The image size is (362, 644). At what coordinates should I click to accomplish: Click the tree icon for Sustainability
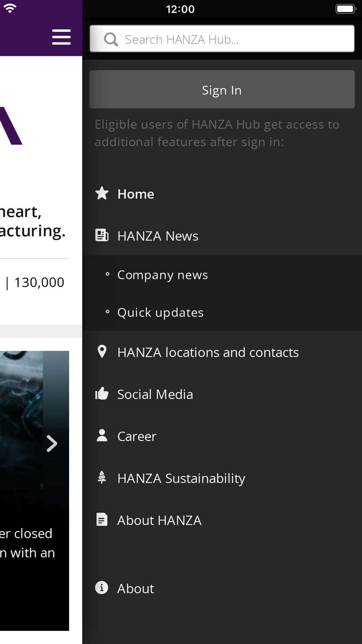coord(102,478)
